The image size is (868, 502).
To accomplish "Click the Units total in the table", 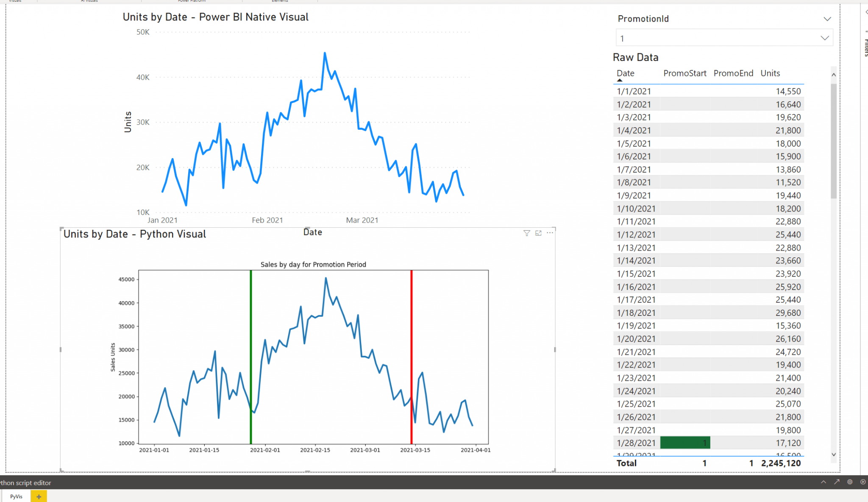I will [x=781, y=463].
